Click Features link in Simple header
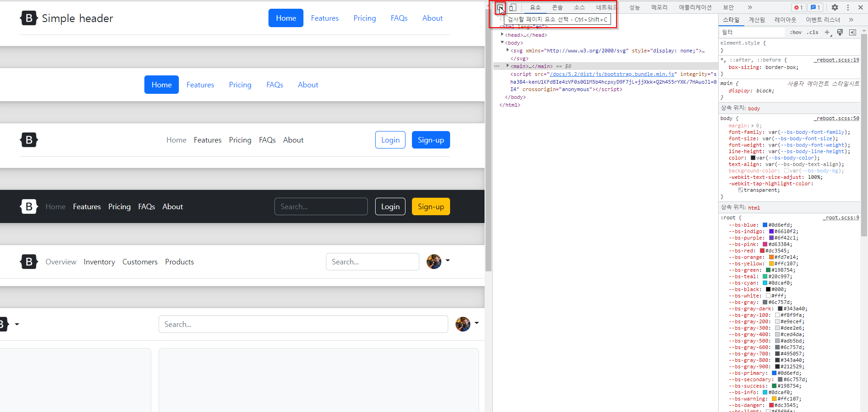Viewport: 868px width, 412px height. 325,18
